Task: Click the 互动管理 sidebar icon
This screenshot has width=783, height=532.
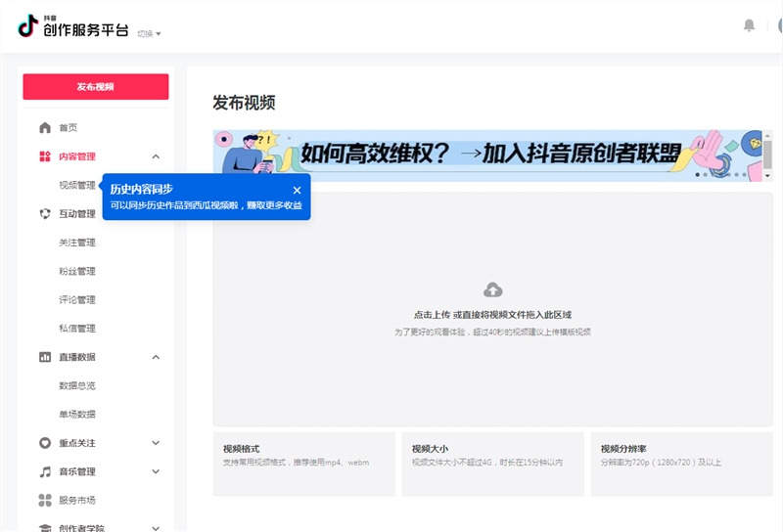Action: pyautogui.click(x=45, y=214)
